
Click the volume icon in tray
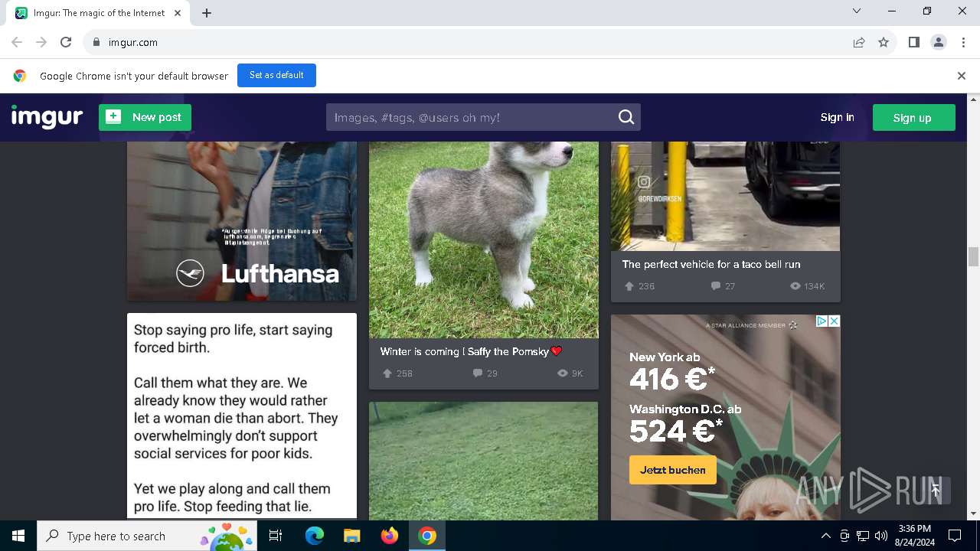(x=881, y=536)
